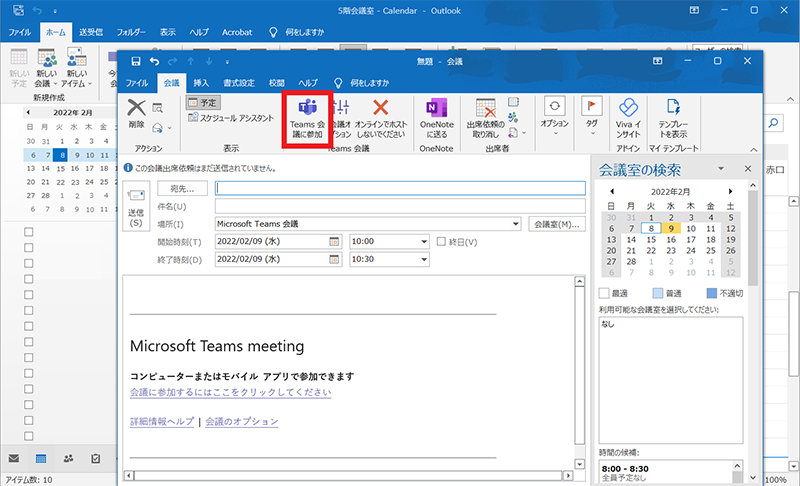Switch to Calendar view icon in Outlook
The height and width of the screenshot is (486, 800).
tap(41, 458)
